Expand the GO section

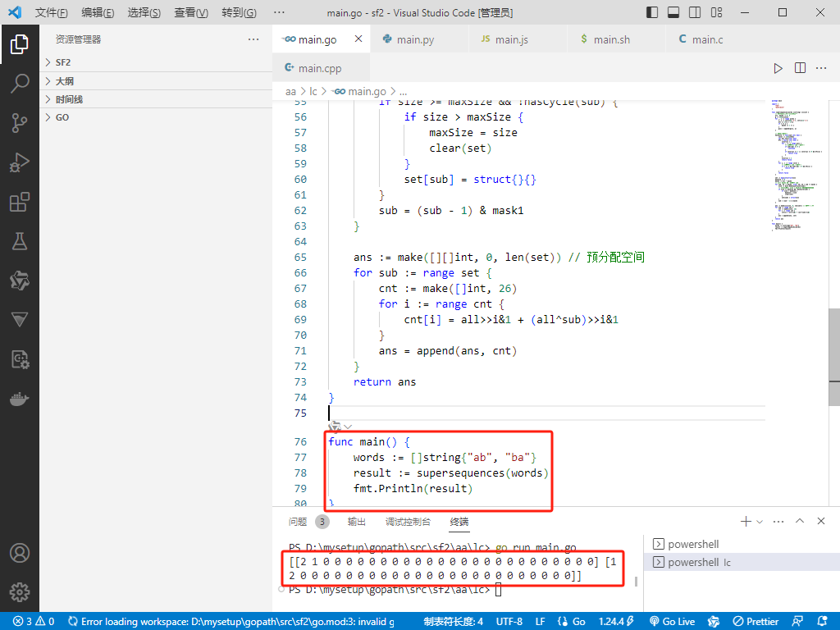coord(156,117)
